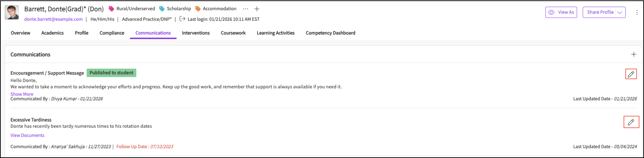Image resolution: width=644 pixels, height=158 pixels.
Task: Open the vertical three-dot profile menu
Action: [x=636, y=12]
